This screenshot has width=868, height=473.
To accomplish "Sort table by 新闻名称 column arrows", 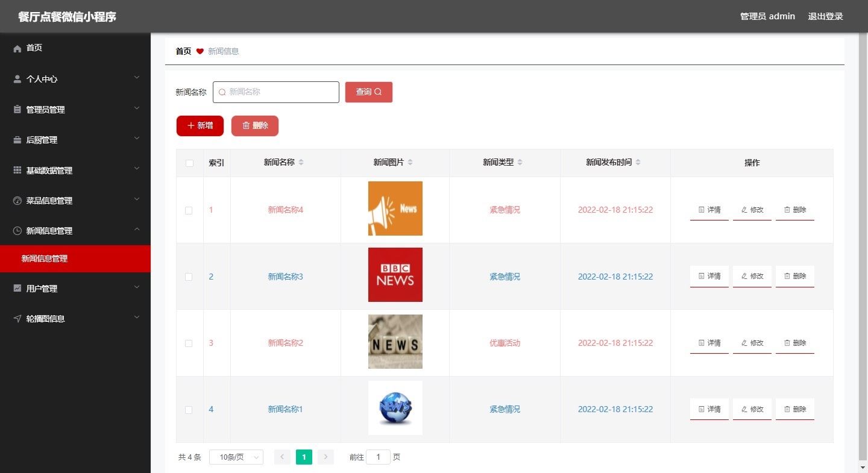I will (x=301, y=163).
